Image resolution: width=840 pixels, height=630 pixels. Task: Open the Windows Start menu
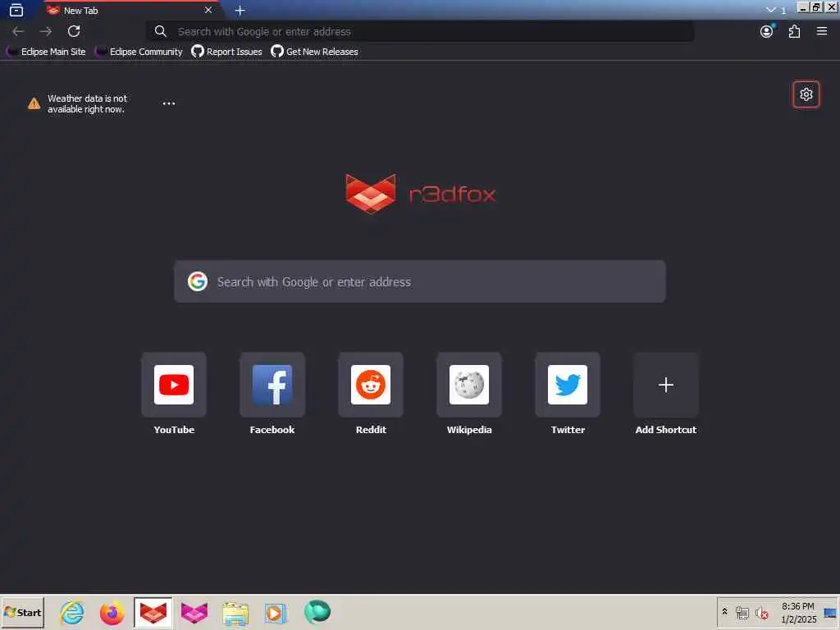pos(22,613)
